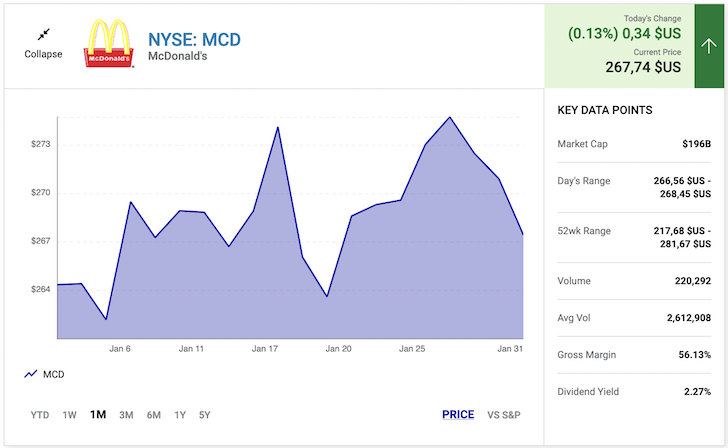
Task: Click today's change (0.13%) 0,34 $US
Action: (x=624, y=33)
